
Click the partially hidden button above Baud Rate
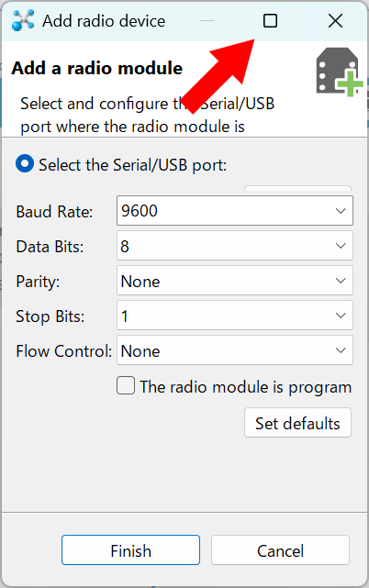[297, 188]
